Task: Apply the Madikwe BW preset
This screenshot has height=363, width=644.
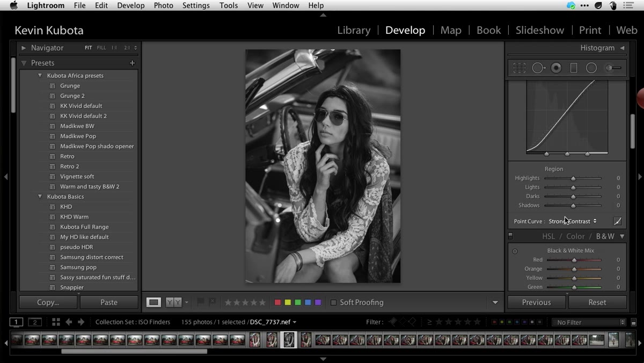Action: [x=77, y=126]
